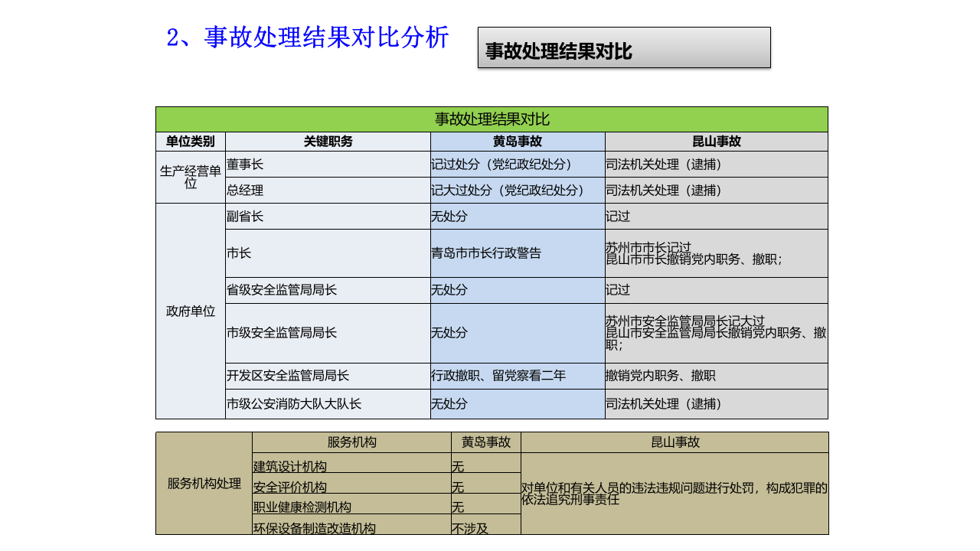This screenshot has width=980, height=551.
Task: Select the '市长' cell
Action: pos(328,253)
